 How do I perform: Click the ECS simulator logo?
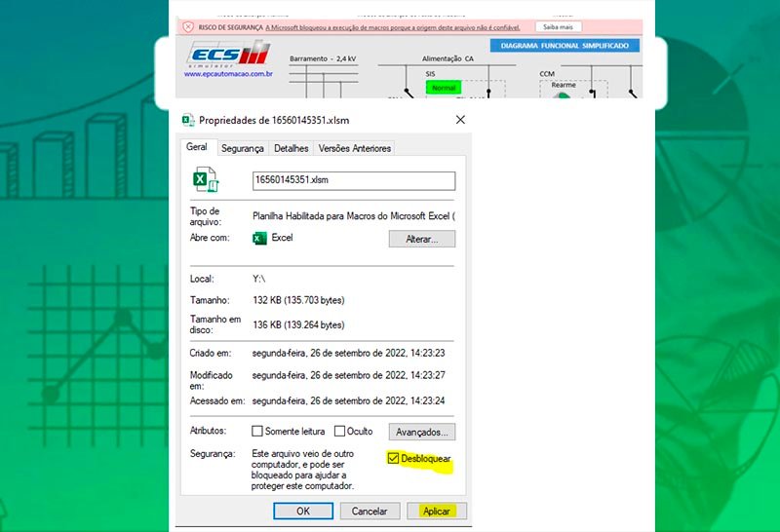[x=225, y=54]
